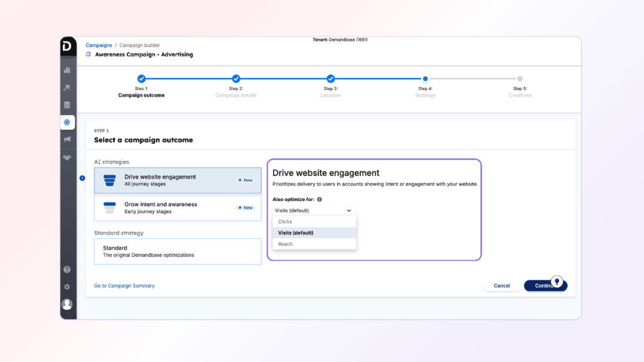
Task: Click the user profile avatar
Action: click(x=67, y=304)
